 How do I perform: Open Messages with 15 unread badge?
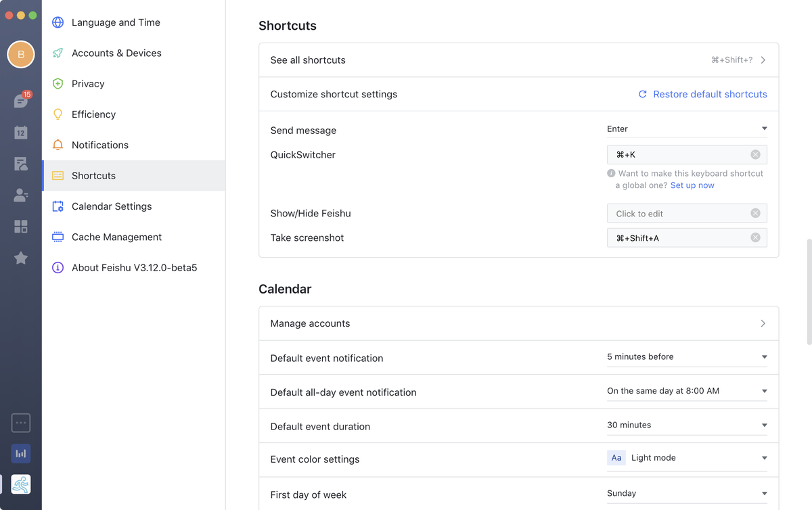21,101
